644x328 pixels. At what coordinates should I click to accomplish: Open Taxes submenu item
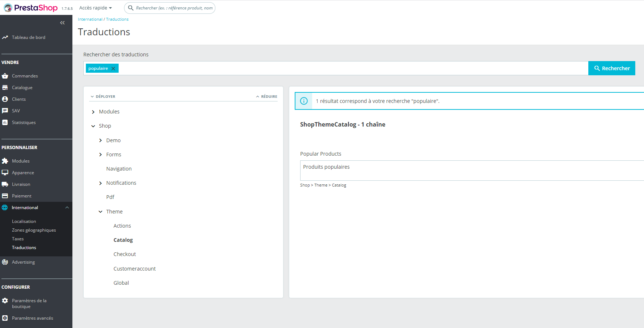[x=18, y=239]
